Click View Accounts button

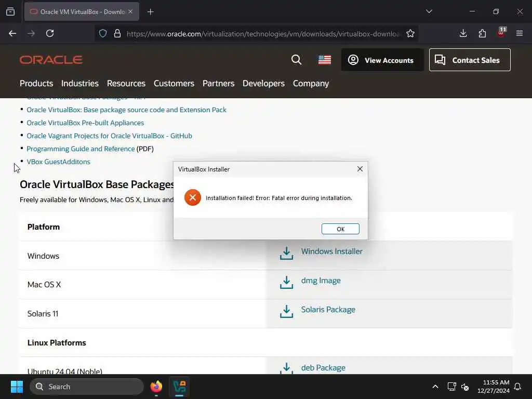[x=382, y=60]
